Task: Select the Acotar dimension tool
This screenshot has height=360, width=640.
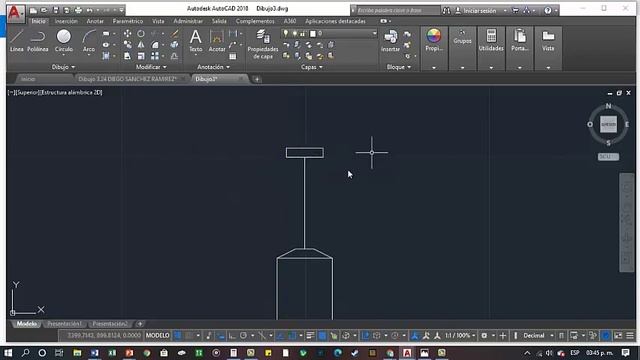Action: pos(217,41)
